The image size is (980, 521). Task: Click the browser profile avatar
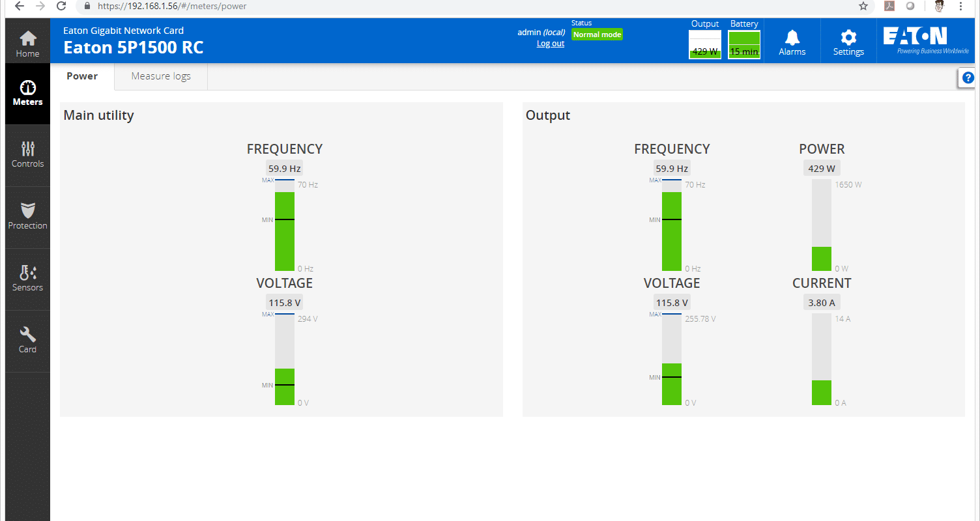click(940, 7)
